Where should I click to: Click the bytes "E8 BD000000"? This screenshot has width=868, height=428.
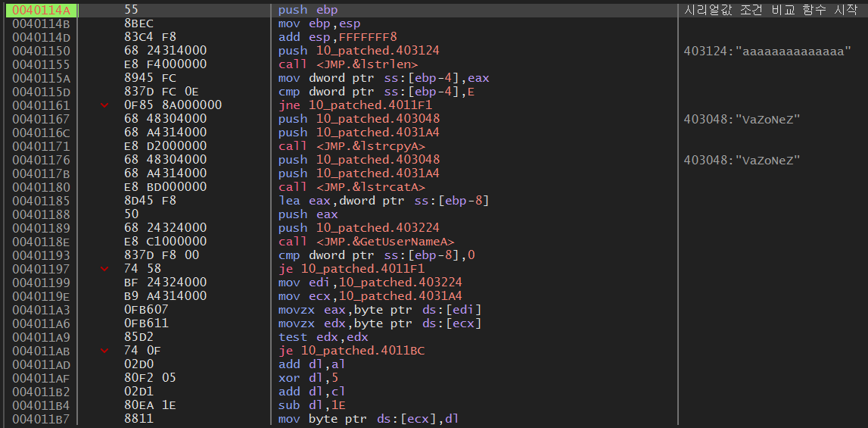coord(166,187)
